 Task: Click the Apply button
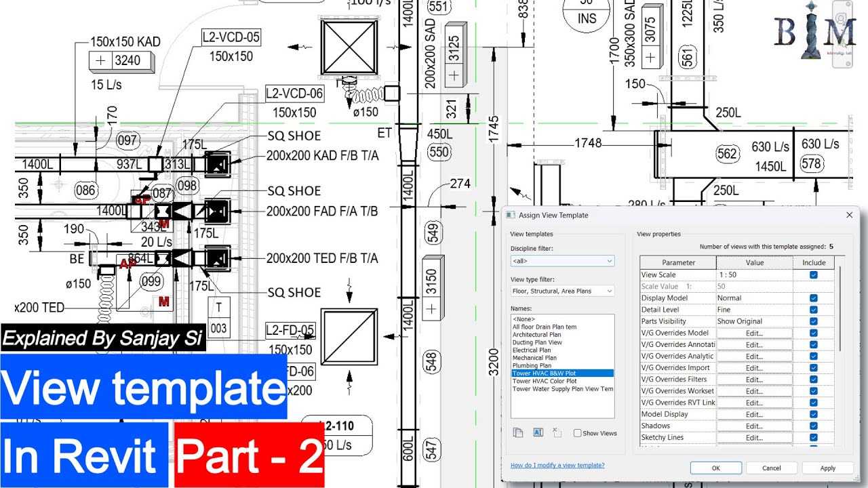click(x=827, y=468)
